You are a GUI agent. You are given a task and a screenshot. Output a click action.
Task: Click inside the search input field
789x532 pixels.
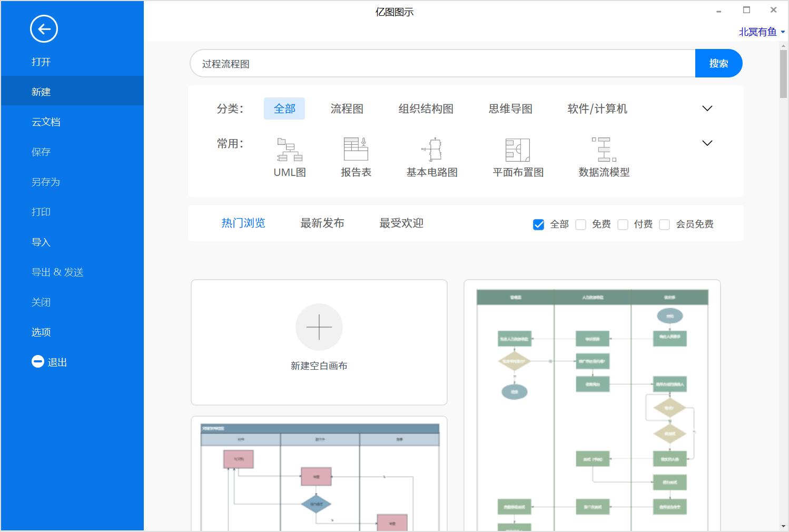click(x=442, y=63)
